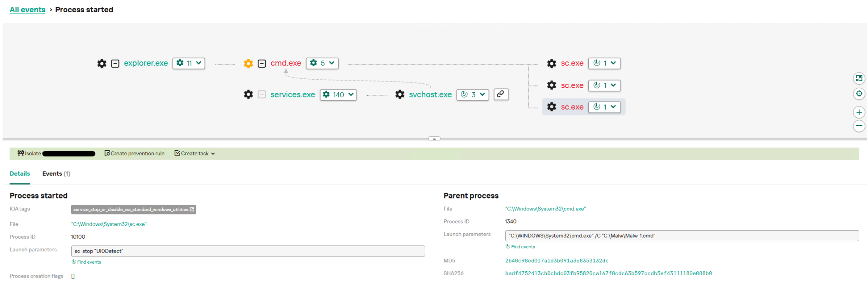This screenshot has height=287, width=868.
Task: Click the graph panel resize handle
Action: click(x=434, y=138)
